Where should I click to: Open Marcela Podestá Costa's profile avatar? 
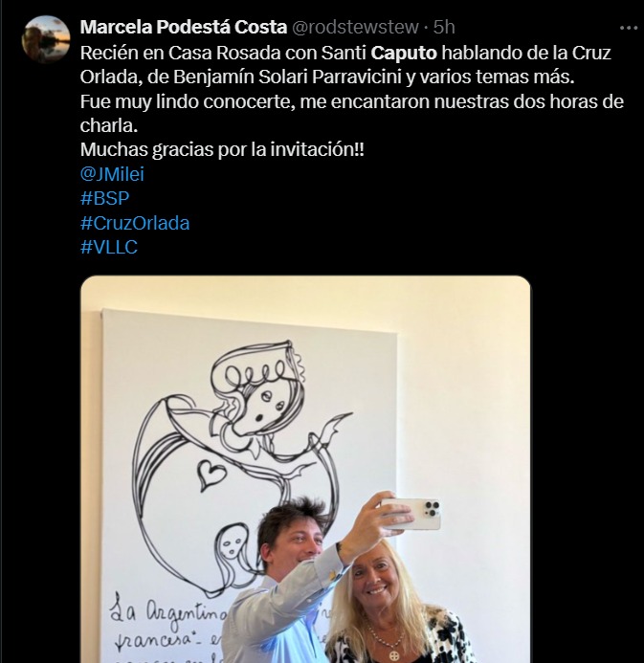coord(46,39)
